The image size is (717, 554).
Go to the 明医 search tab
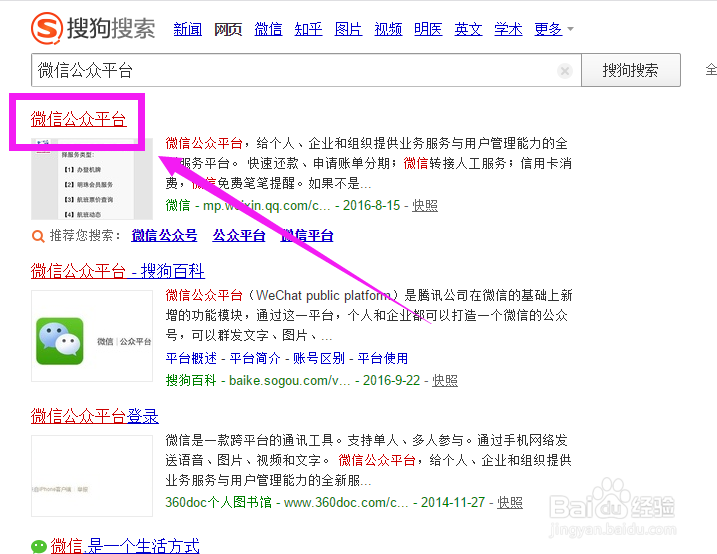pyautogui.click(x=428, y=29)
